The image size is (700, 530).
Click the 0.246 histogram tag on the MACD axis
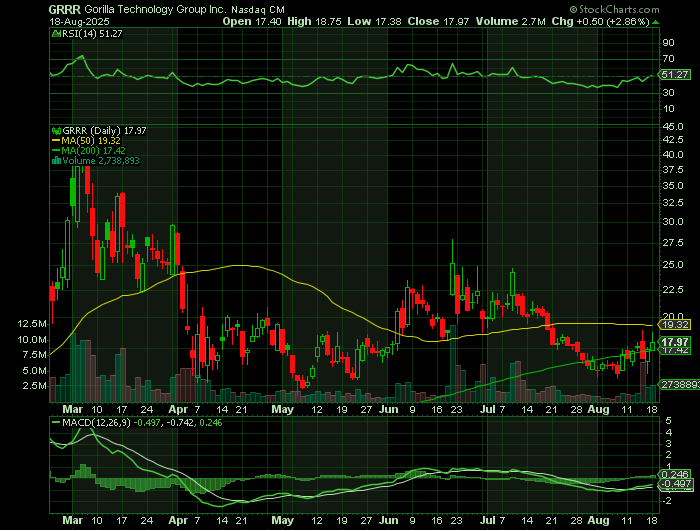[x=675, y=474]
